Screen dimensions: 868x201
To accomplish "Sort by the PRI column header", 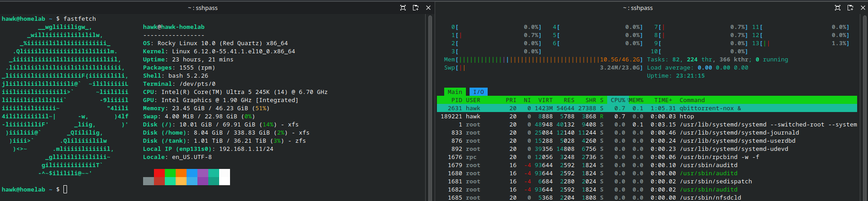I will pyautogui.click(x=511, y=100).
